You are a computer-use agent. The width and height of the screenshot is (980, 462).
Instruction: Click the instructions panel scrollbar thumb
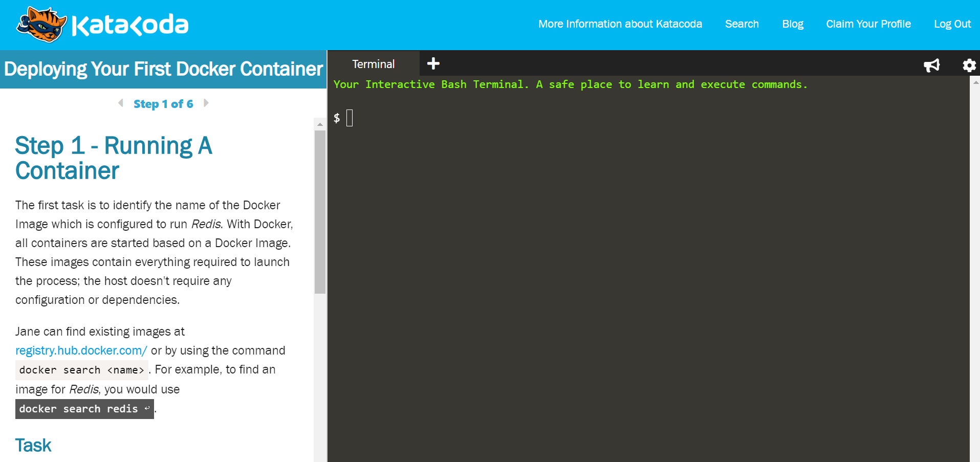click(x=320, y=212)
